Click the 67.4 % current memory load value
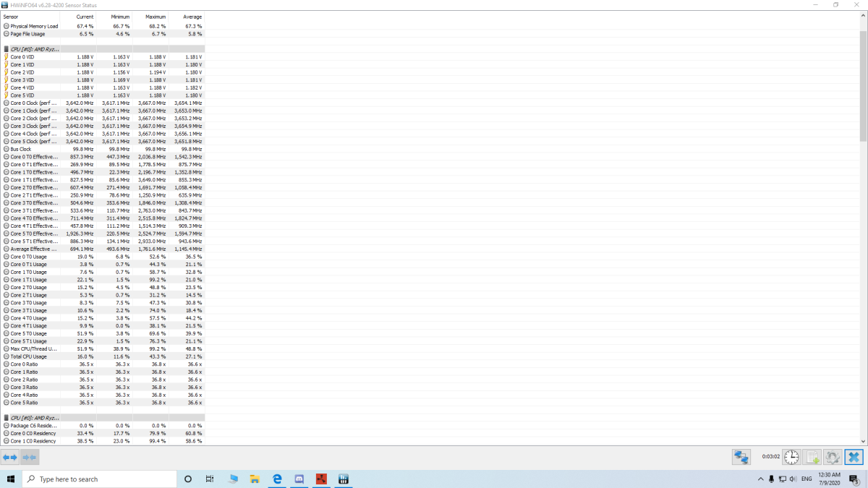 coord(86,26)
